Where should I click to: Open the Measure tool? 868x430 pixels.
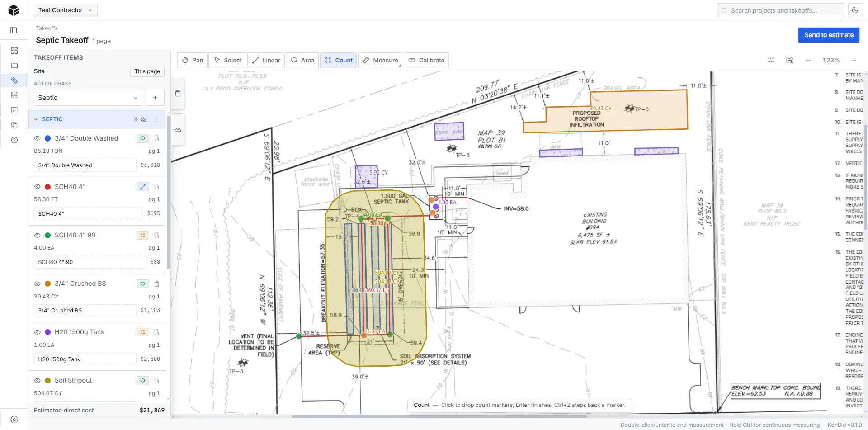point(380,60)
